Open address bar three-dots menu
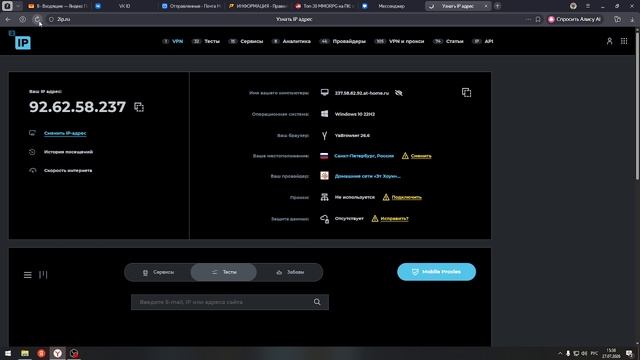Image resolution: width=640 pixels, height=360 pixels. [528, 19]
